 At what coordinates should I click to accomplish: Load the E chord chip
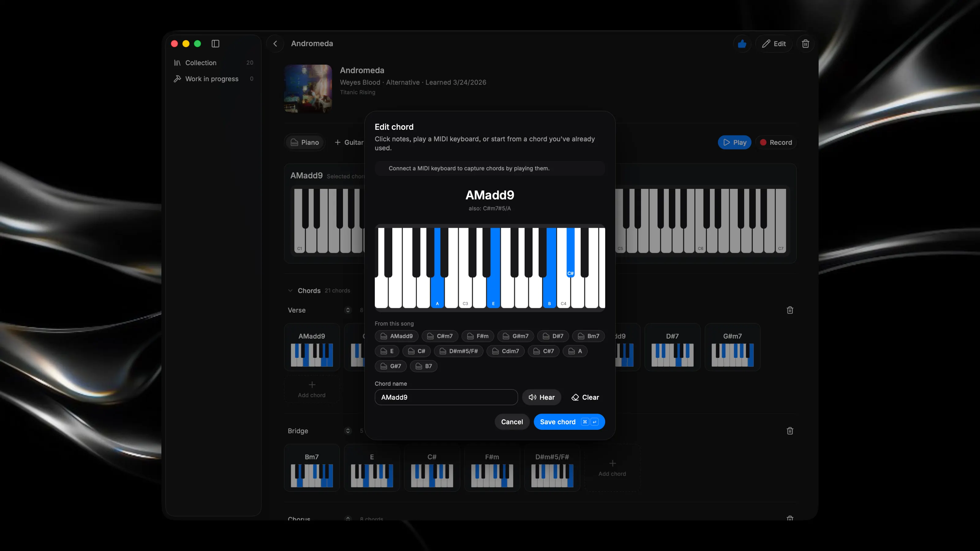click(x=387, y=351)
